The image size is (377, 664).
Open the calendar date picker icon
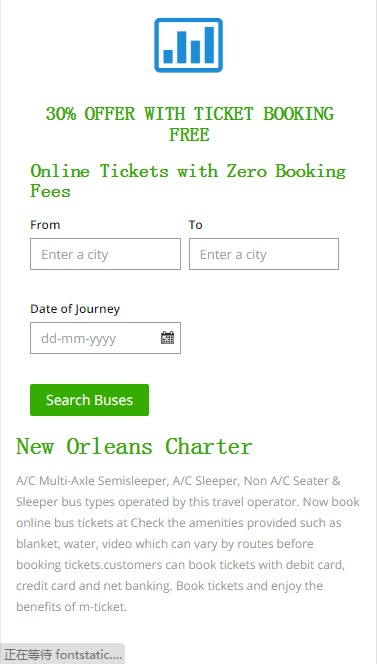click(x=167, y=338)
